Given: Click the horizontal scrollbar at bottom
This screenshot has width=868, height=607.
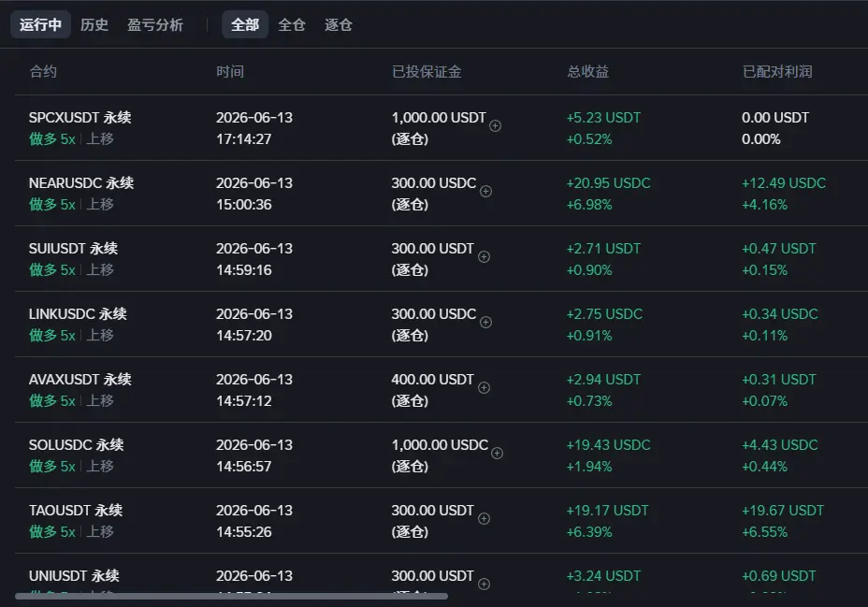Looking at the screenshot, I should tap(231, 596).
